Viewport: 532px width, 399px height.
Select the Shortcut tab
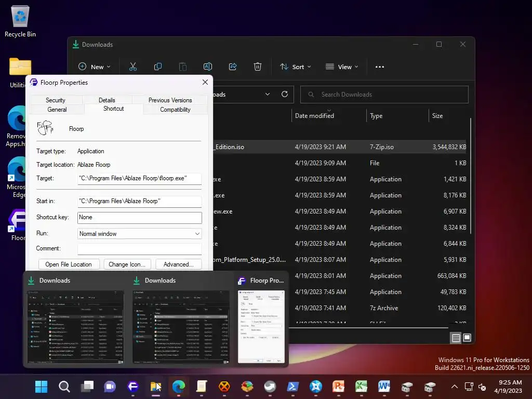(x=114, y=109)
